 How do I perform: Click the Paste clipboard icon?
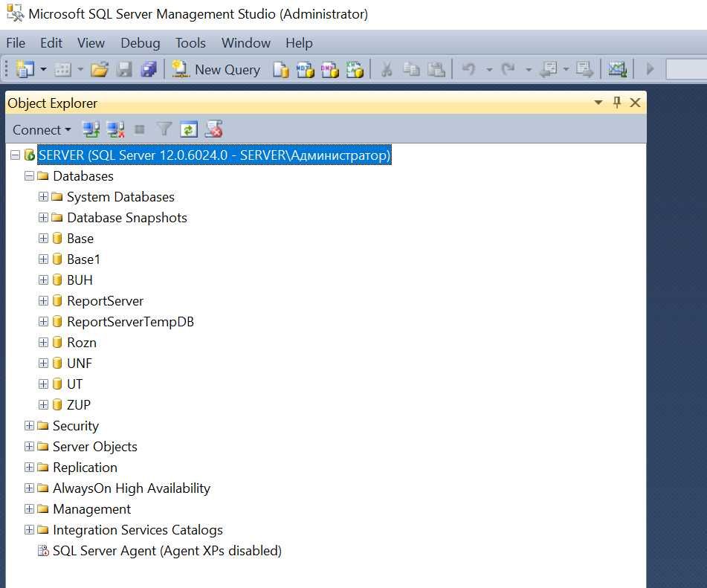pos(436,69)
